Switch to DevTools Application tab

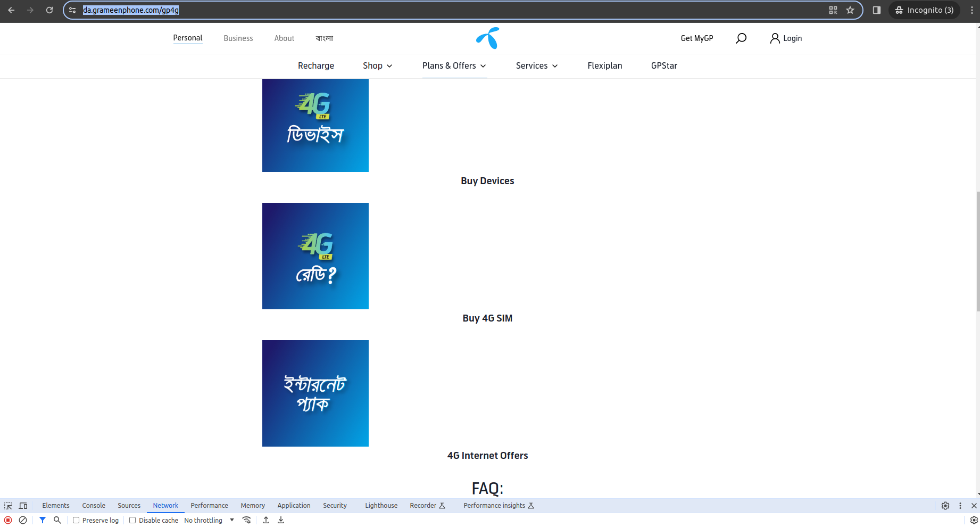(x=294, y=506)
